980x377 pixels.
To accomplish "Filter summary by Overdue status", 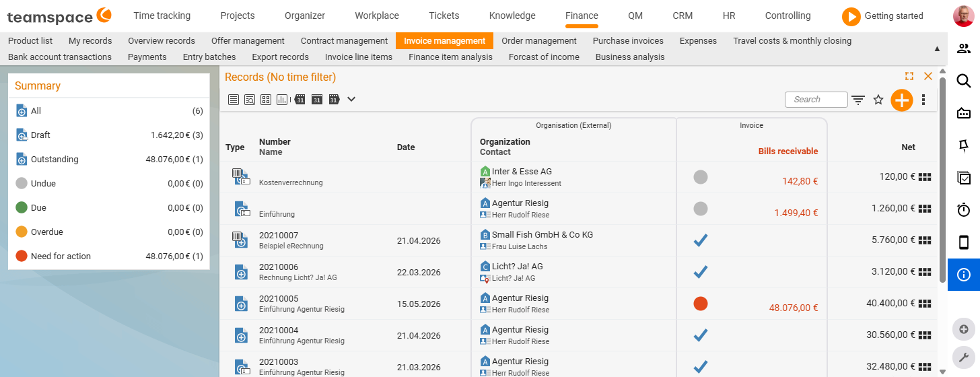I will point(109,232).
